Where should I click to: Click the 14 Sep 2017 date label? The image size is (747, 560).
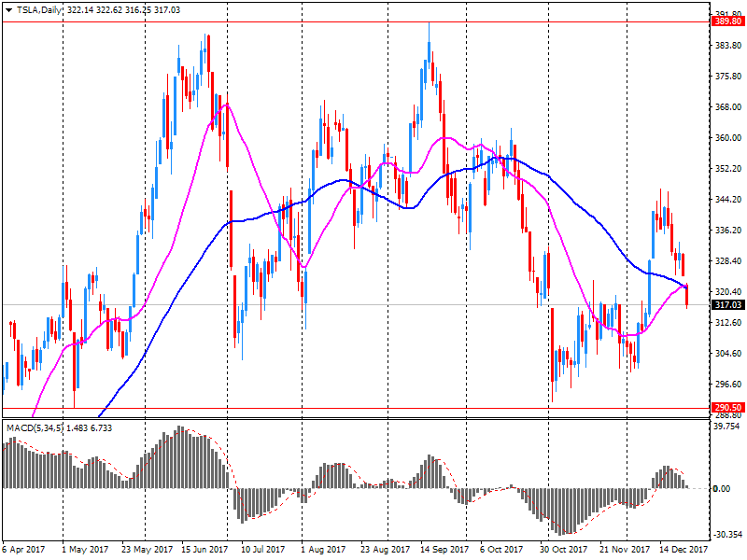tap(444, 551)
